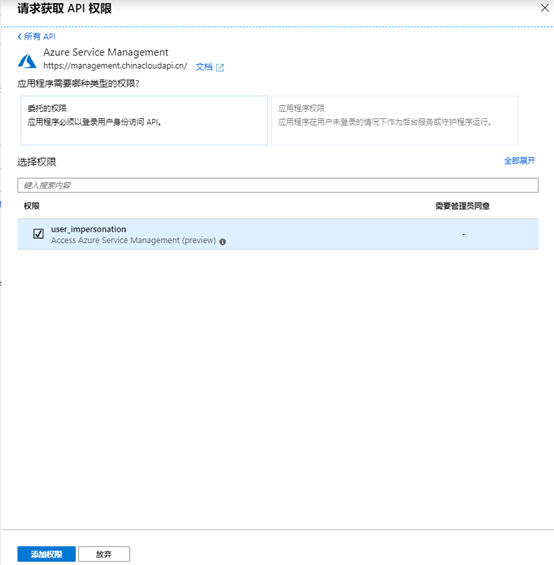Click the 放弃 button

coord(104,554)
